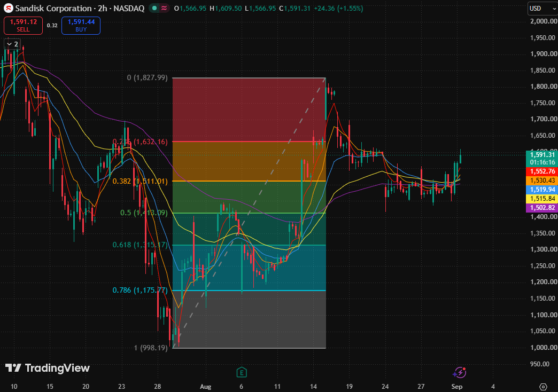
Task: Click the 950.00 price axis label
Action: point(540,364)
